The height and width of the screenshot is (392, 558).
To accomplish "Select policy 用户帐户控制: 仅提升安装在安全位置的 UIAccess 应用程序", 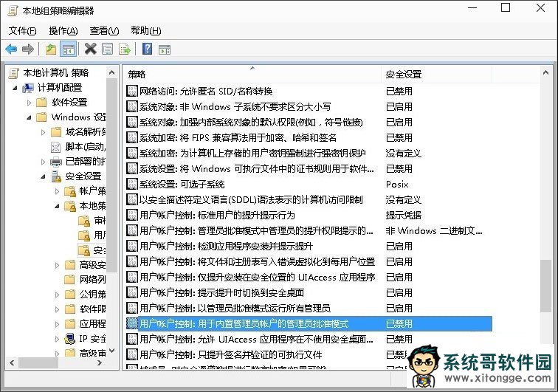I will (x=258, y=278).
